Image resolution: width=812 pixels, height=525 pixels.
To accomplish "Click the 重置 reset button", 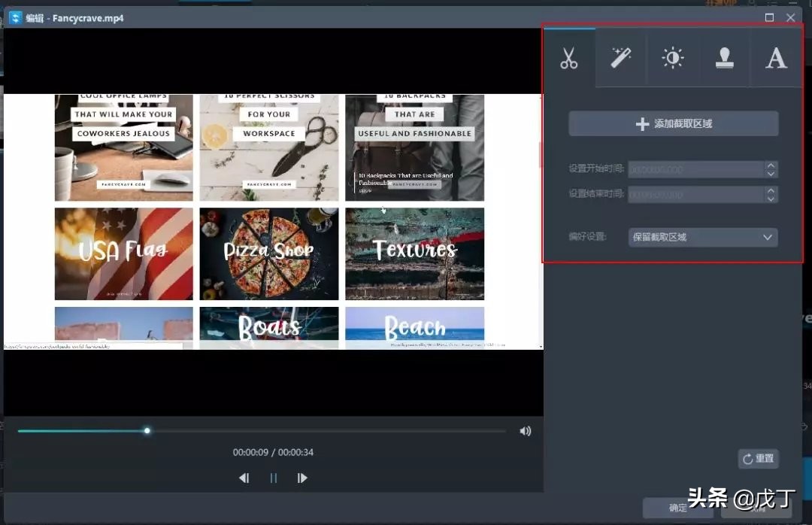I will 758,459.
